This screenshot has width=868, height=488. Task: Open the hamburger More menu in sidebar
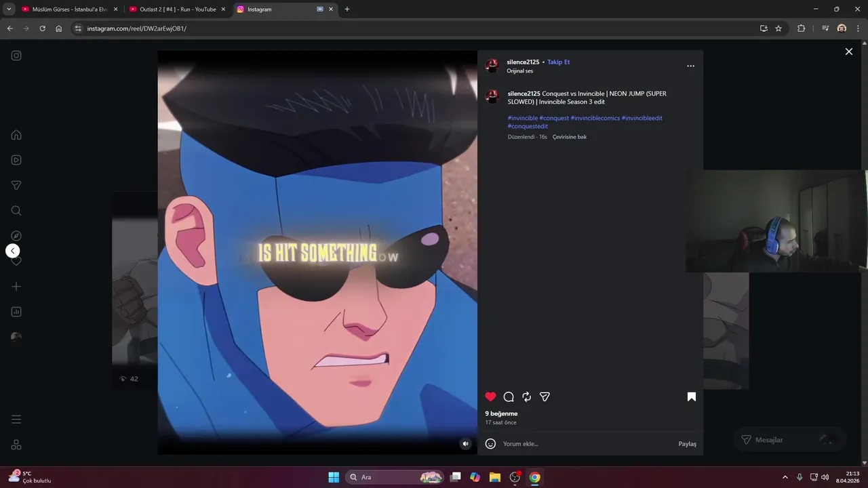point(16,420)
